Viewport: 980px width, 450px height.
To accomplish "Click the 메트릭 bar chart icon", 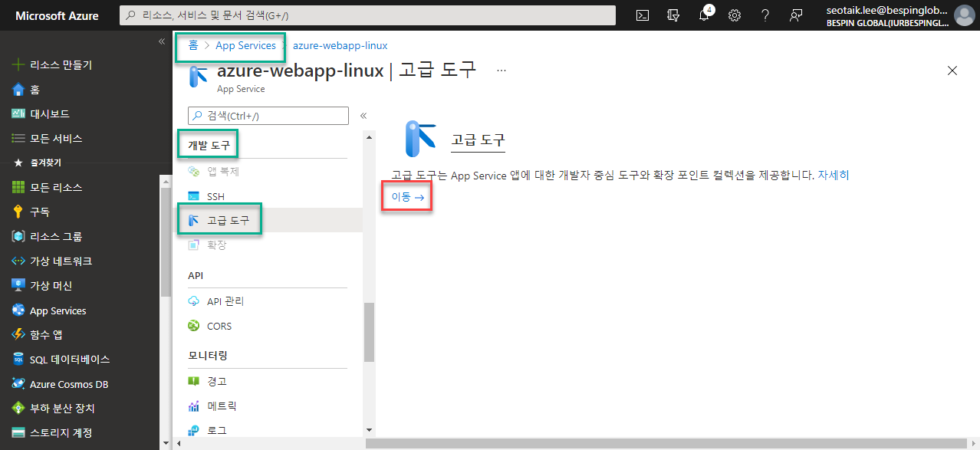I will coord(194,406).
